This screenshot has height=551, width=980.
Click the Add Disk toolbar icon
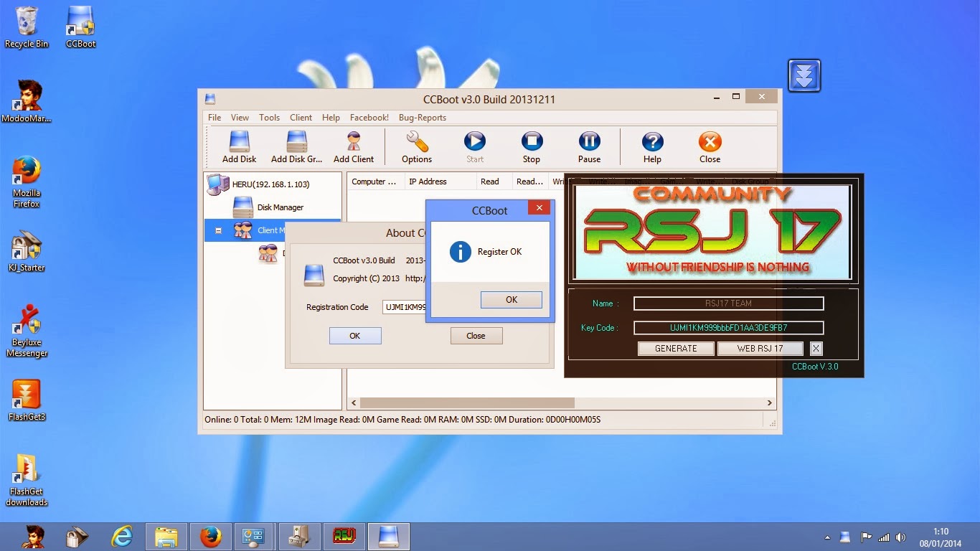(239, 147)
